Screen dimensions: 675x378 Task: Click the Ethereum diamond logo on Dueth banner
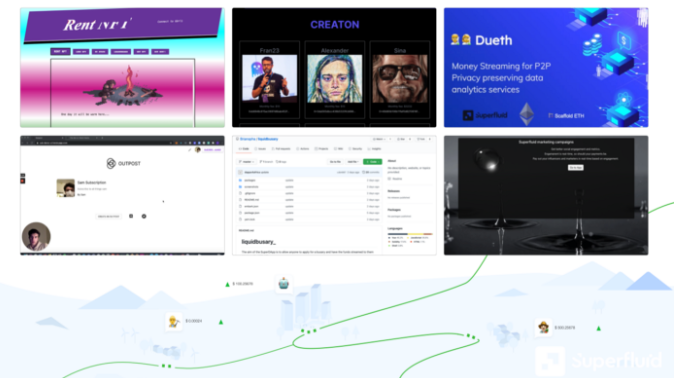[526, 114]
